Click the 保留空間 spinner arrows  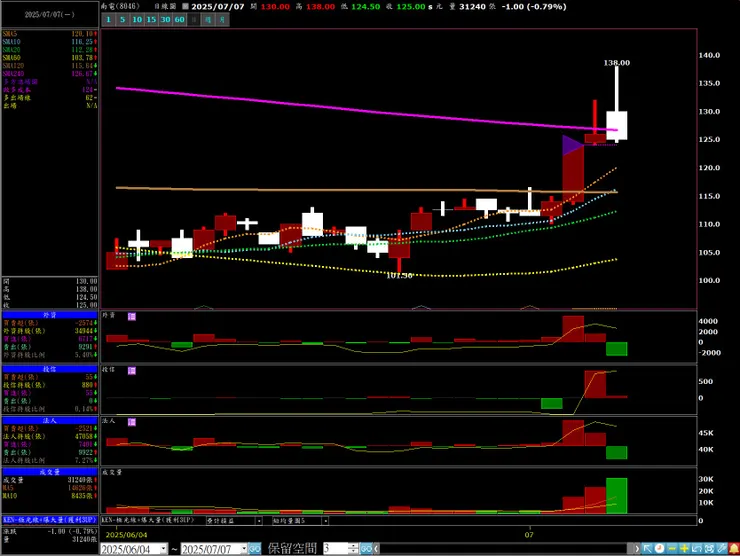click(x=353, y=549)
